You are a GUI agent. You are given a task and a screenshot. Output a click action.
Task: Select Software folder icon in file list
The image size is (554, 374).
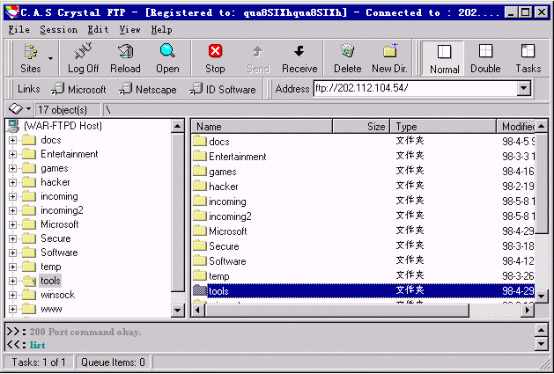coord(200,261)
